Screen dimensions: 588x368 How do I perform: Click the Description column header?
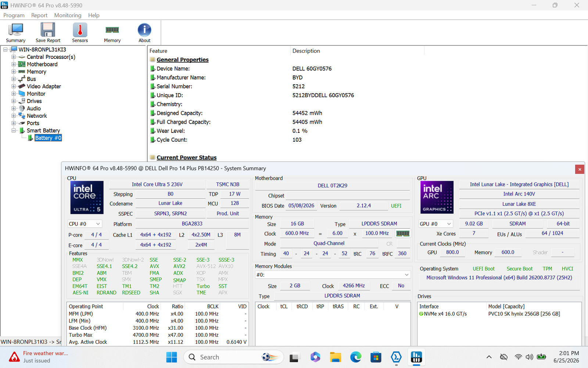point(357,51)
